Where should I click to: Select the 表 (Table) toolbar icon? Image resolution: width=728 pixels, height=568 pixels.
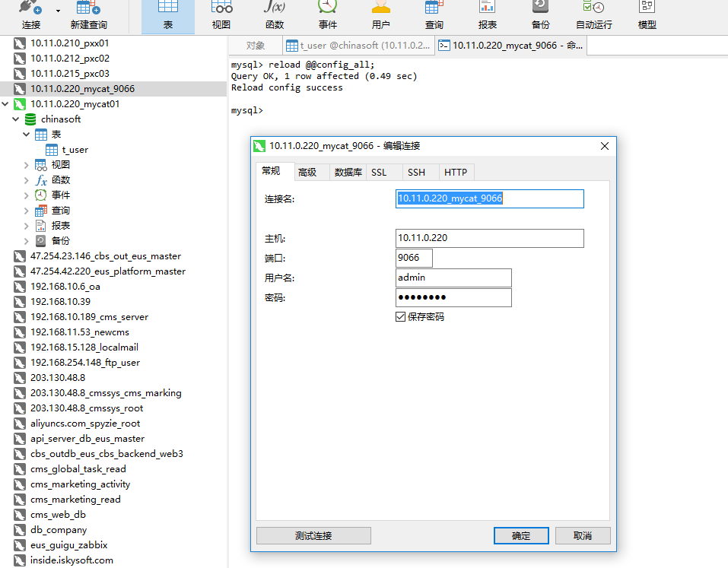[x=168, y=7]
